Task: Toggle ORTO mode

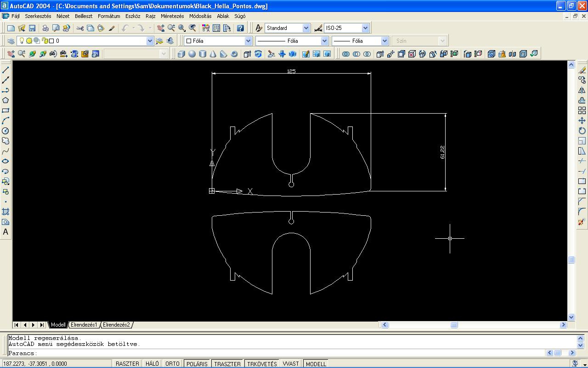Action: point(172,363)
